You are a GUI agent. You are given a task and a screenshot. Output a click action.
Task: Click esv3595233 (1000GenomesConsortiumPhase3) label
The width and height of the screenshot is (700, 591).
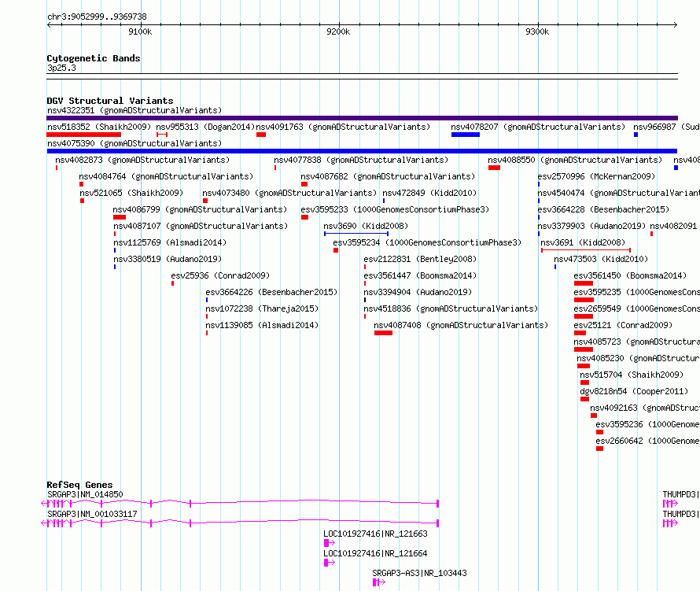click(395, 209)
